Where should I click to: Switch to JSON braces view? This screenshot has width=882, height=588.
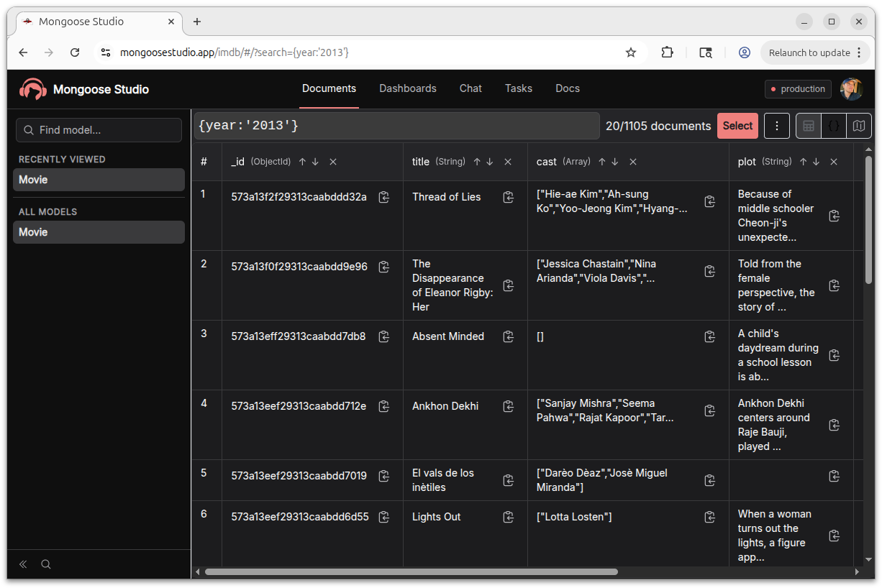click(834, 126)
